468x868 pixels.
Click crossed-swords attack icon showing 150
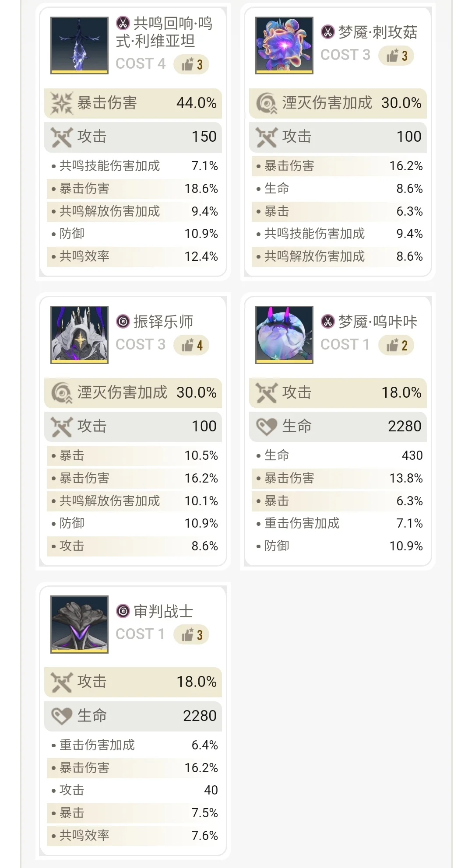(61, 137)
